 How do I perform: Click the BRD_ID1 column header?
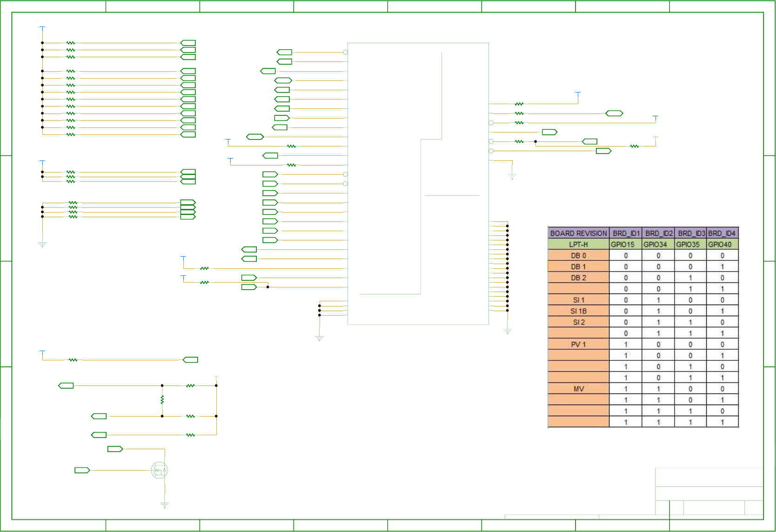(x=626, y=233)
